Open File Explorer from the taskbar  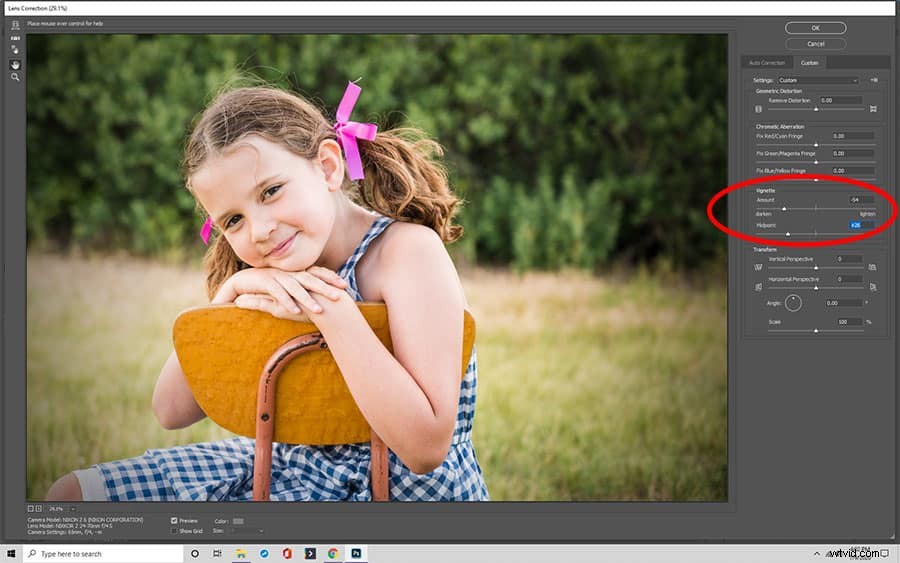[x=240, y=554]
